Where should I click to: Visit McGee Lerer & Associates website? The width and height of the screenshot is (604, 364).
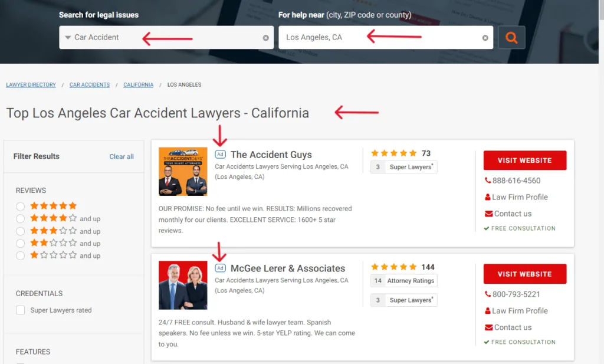[x=524, y=274]
